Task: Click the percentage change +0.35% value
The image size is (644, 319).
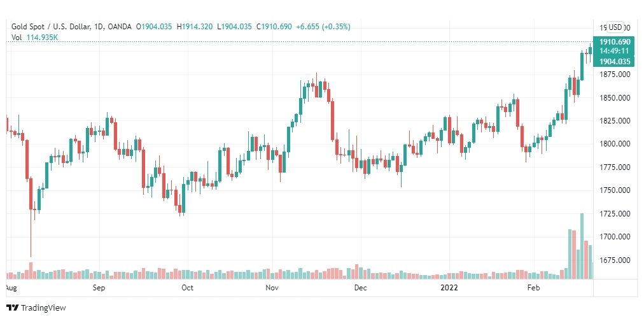Action: coord(337,27)
